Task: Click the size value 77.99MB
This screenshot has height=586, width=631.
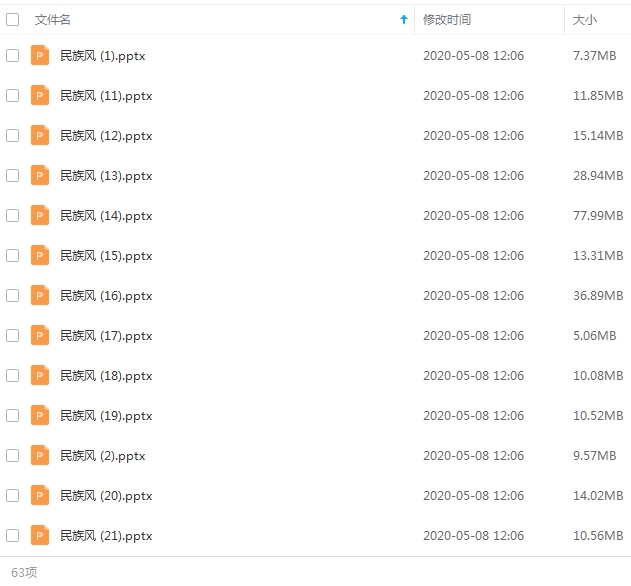Action: point(598,215)
